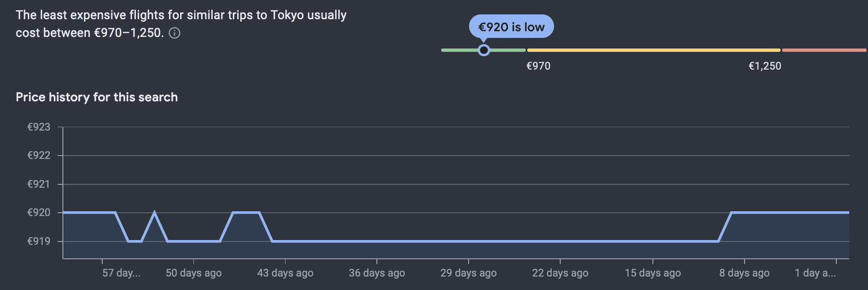Click the truncated "57 day..." axis label

click(x=121, y=273)
